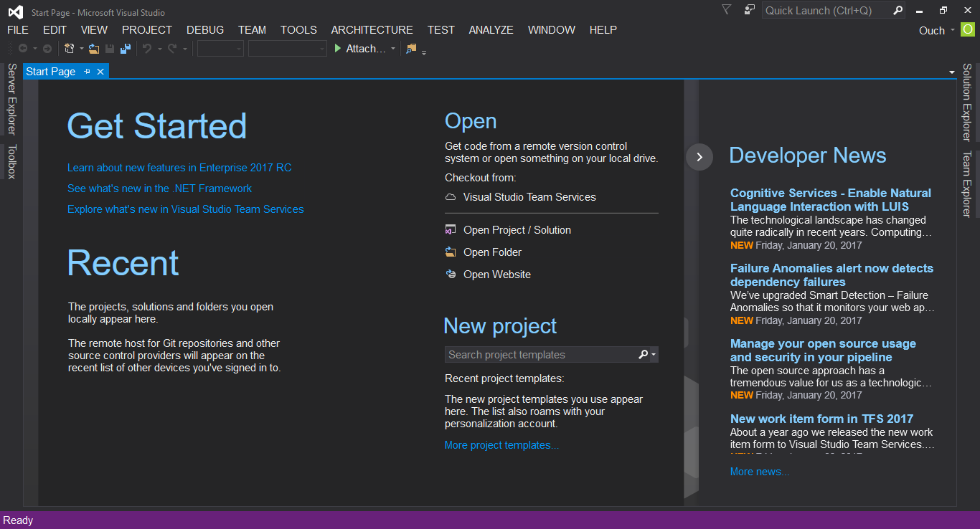Click the Open File toolbar icon
The image size is (980, 529).
(x=94, y=49)
